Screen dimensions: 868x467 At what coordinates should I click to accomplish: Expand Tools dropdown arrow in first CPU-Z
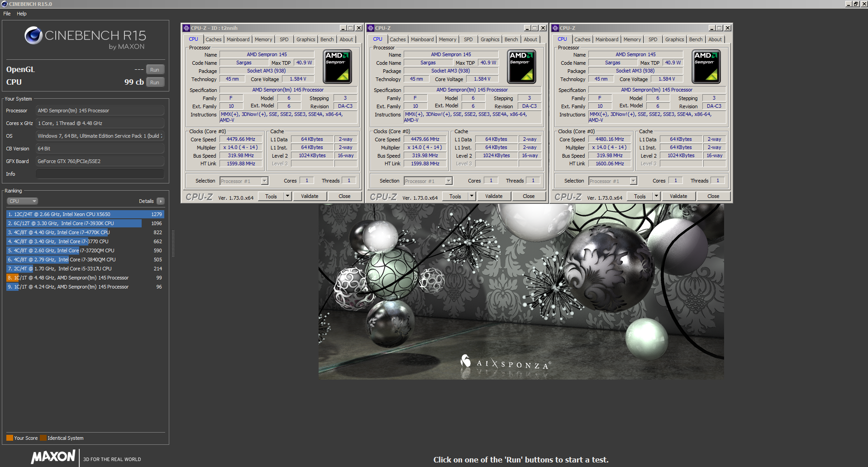288,196
